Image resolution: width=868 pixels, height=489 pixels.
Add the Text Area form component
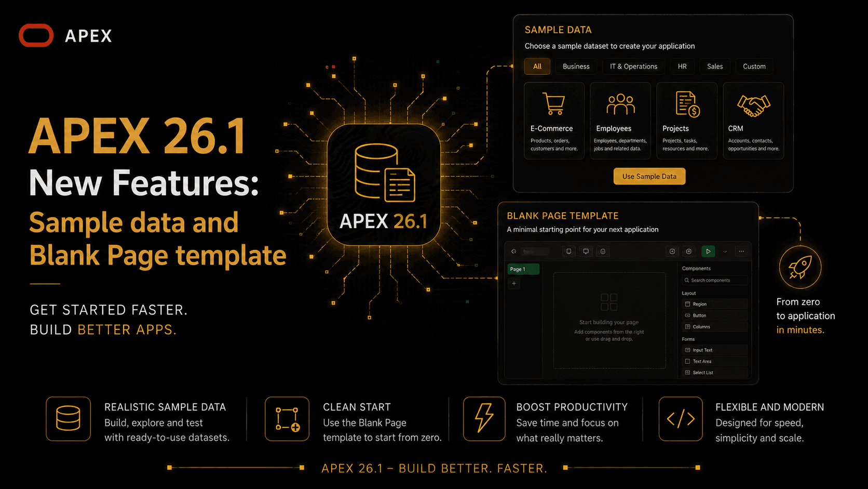click(x=715, y=362)
